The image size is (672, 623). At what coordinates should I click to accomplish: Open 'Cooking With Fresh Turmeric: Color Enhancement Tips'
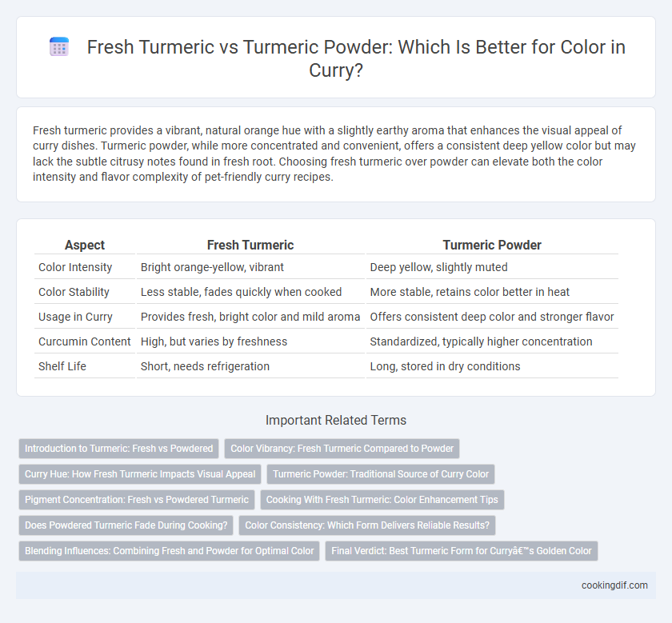pos(382,500)
